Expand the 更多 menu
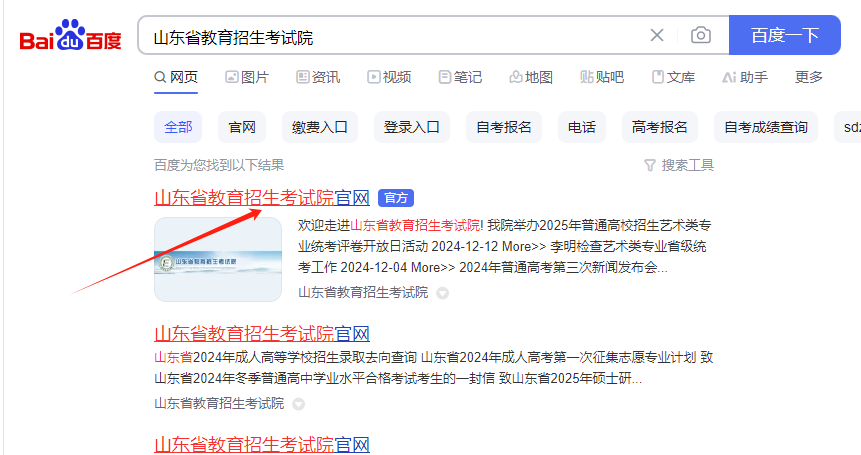Viewport: 861px width, 455px height. [x=809, y=77]
